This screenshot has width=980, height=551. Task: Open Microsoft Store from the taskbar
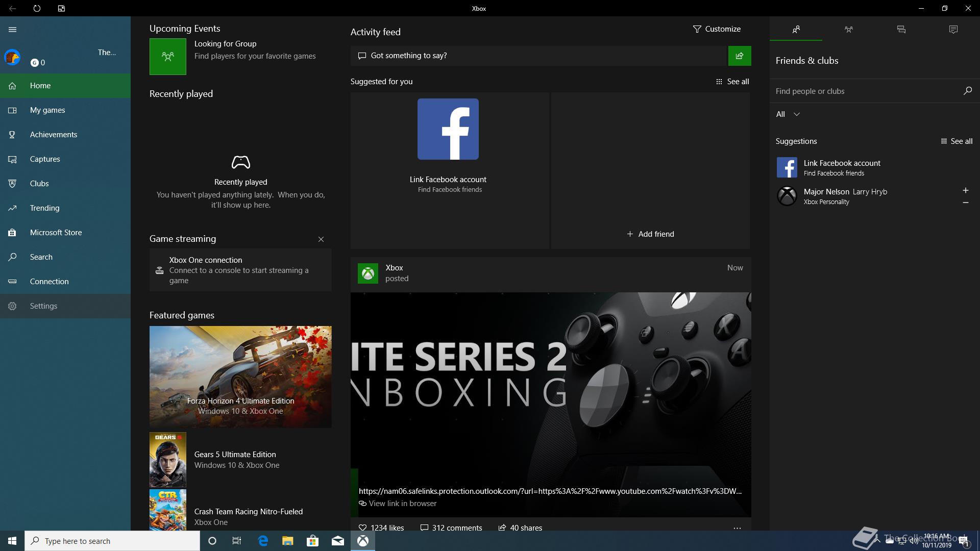pyautogui.click(x=312, y=541)
